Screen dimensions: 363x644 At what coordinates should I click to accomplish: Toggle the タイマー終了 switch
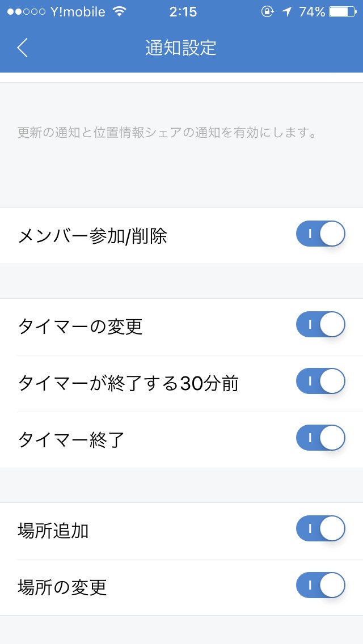[x=320, y=438]
